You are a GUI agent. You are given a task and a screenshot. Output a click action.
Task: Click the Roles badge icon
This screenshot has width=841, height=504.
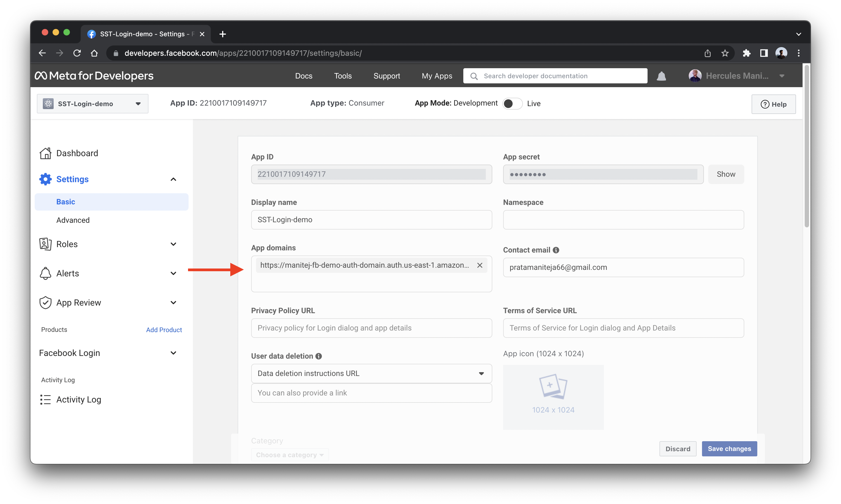point(46,244)
